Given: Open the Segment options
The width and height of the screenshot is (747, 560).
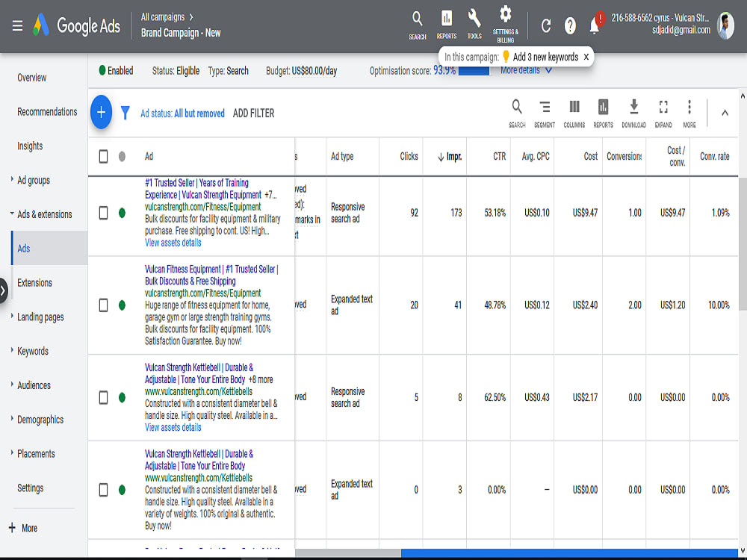Looking at the screenshot, I should coord(545,113).
